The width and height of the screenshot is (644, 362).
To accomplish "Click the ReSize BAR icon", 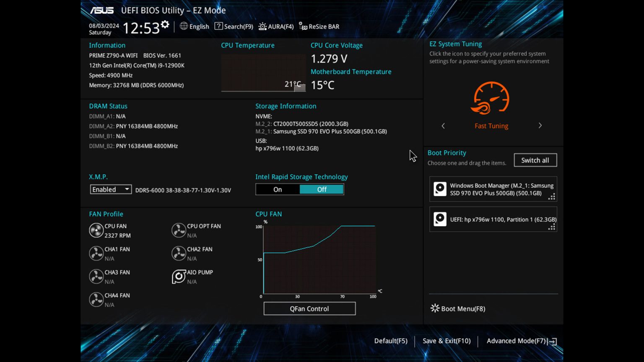I will click(303, 26).
